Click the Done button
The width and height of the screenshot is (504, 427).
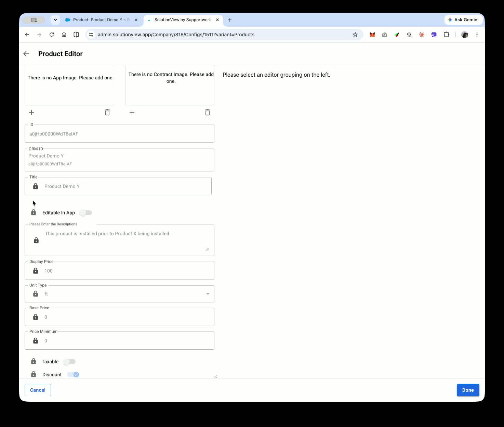click(468, 390)
